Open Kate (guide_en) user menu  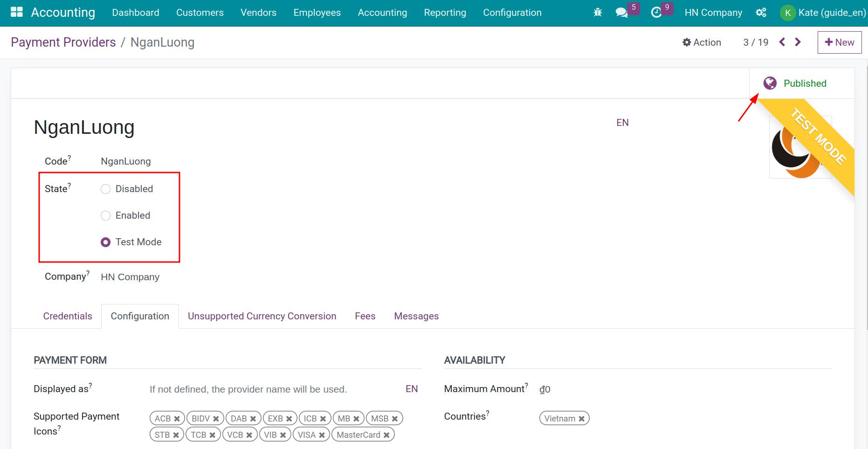coord(823,13)
